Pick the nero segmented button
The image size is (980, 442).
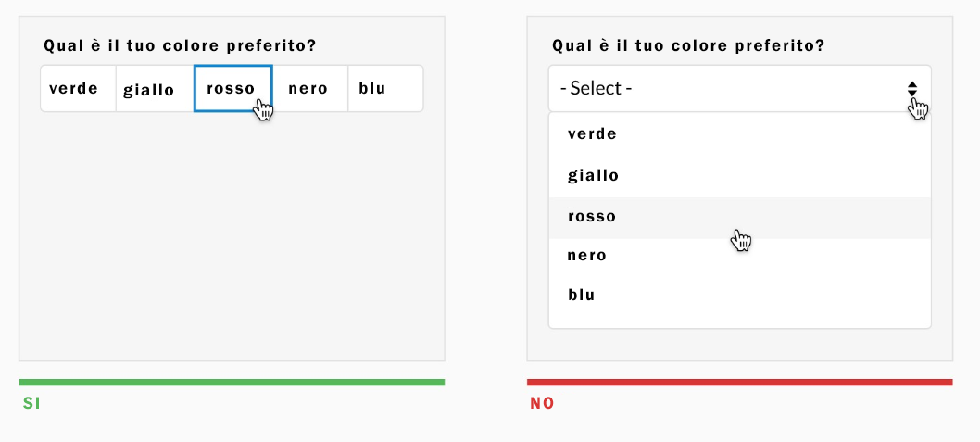click(310, 88)
